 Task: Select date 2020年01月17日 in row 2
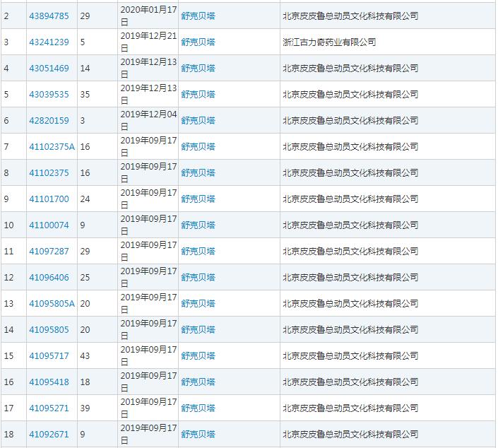pyautogui.click(x=148, y=16)
